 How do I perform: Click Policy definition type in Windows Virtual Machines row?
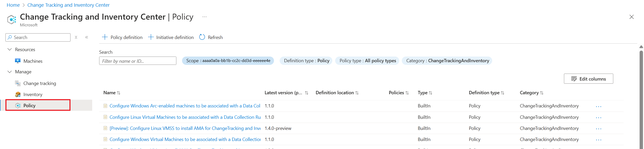pos(475,139)
